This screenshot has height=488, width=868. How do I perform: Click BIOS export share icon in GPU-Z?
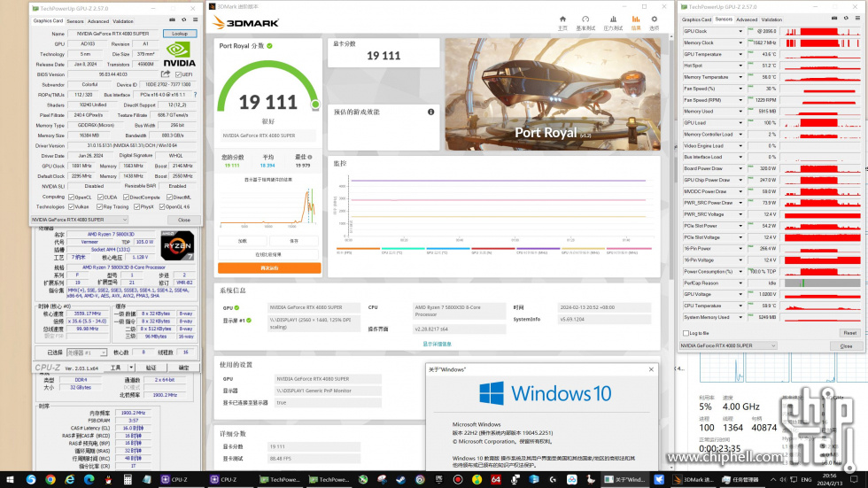(165, 74)
